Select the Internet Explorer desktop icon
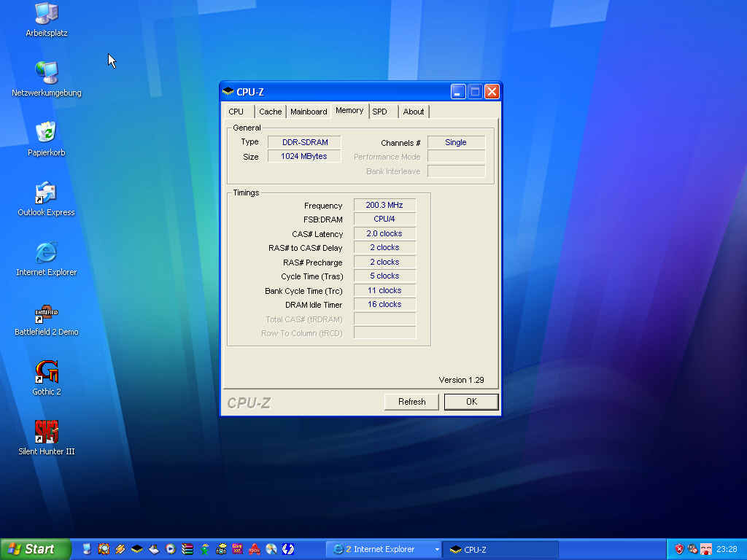Viewport: 747px width, 560px height. tap(46, 259)
